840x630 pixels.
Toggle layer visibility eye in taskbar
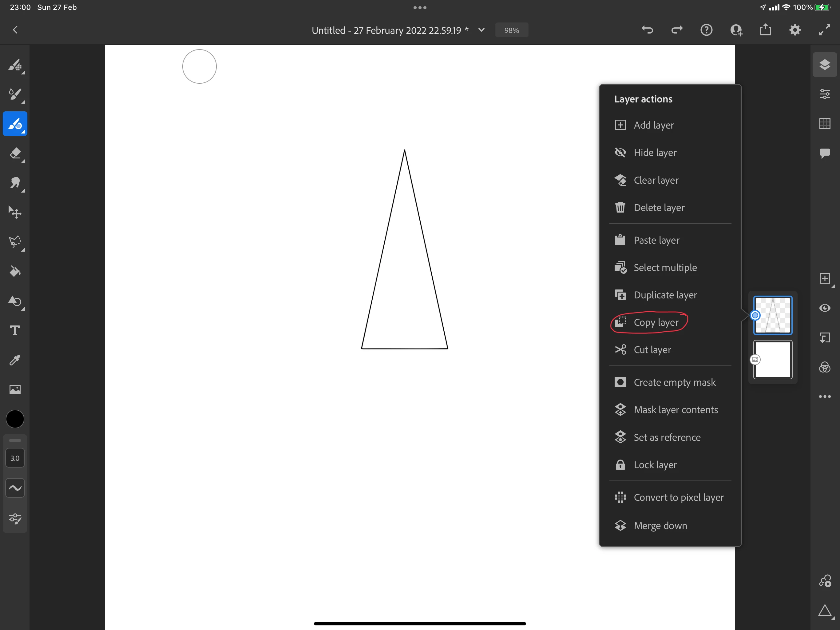(x=824, y=308)
